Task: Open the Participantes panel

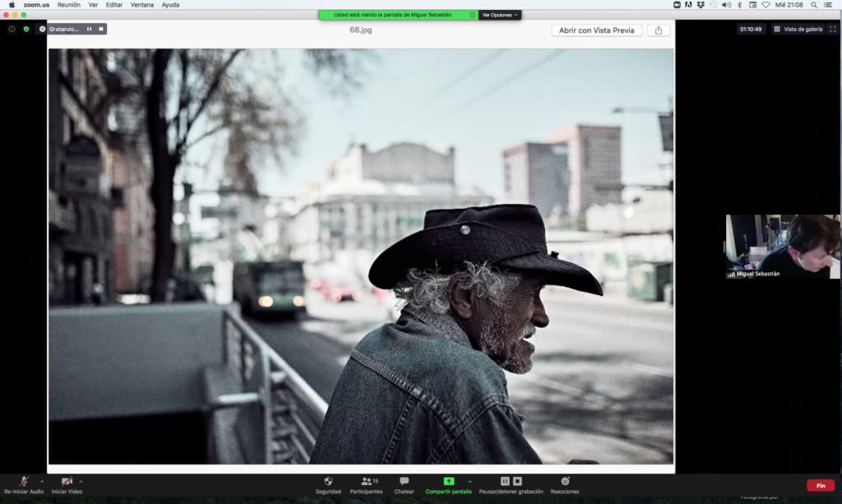Action: pyautogui.click(x=366, y=482)
